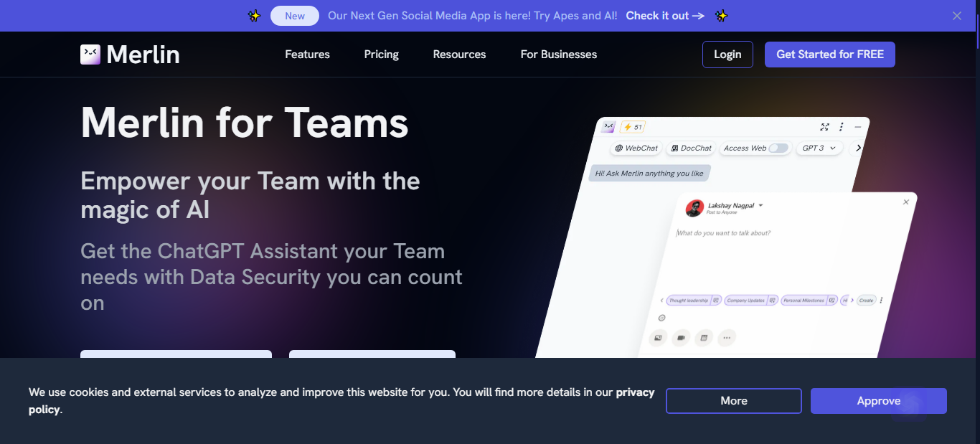
Task: Click the New badge in the announcement banner
Action: [295, 16]
